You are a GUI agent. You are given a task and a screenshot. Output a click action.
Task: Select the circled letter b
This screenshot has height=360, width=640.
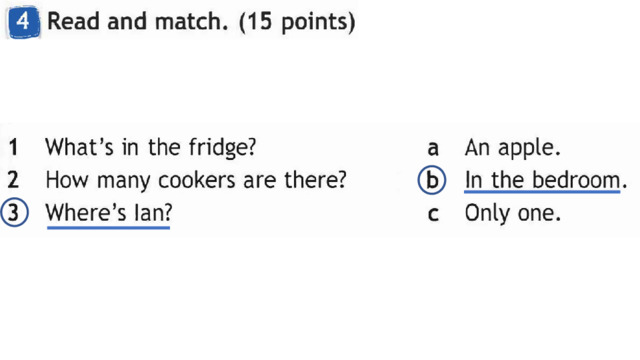[x=432, y=180]
